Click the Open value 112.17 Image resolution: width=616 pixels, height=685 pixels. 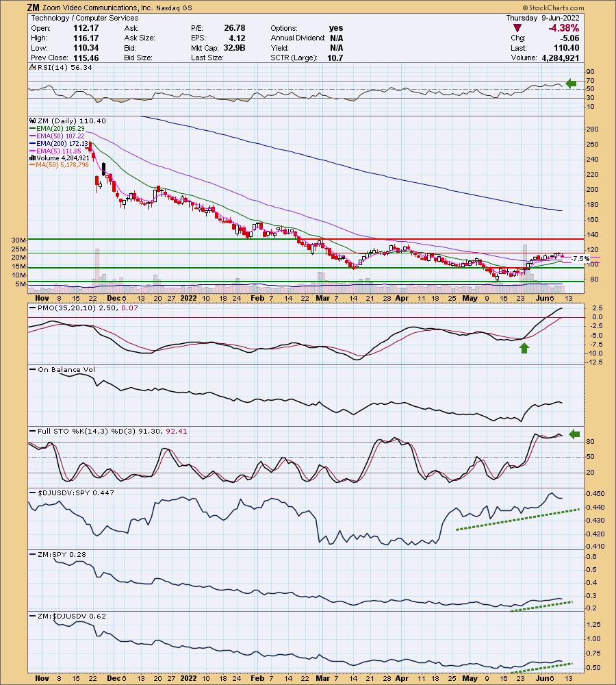[x=86, y=28]
